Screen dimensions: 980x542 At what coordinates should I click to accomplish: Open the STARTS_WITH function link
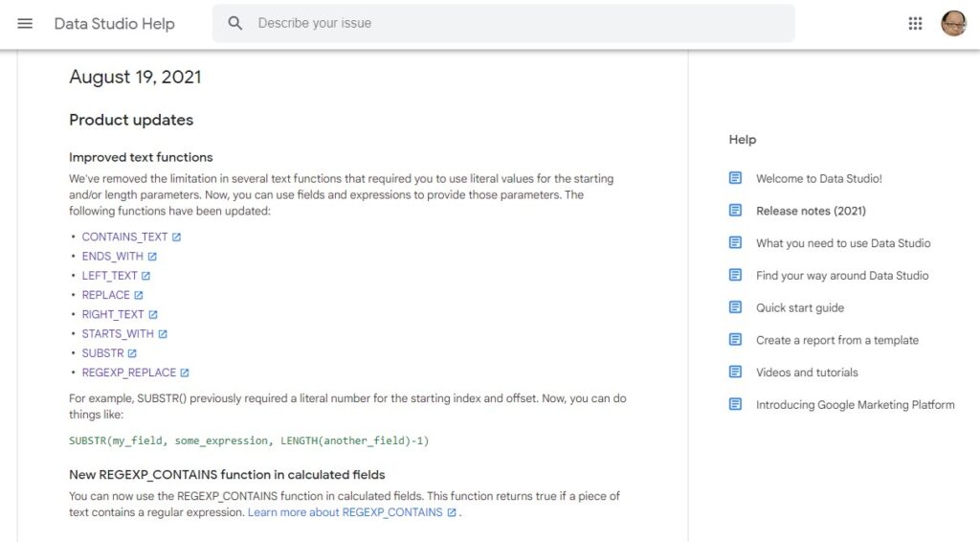point(118,334)
